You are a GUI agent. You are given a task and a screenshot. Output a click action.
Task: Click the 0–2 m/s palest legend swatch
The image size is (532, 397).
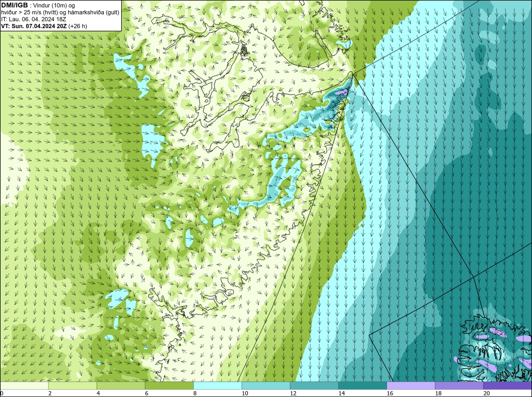click(24, 386)
